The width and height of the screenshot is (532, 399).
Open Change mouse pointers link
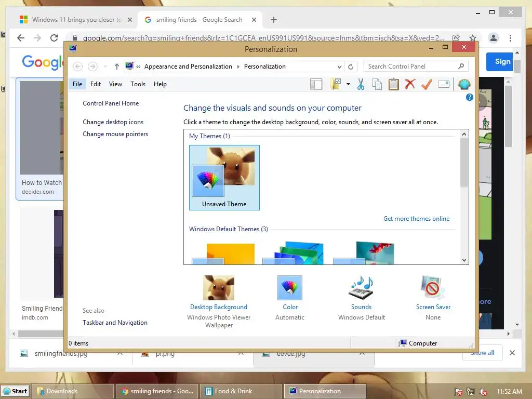[x=115, y=134]
